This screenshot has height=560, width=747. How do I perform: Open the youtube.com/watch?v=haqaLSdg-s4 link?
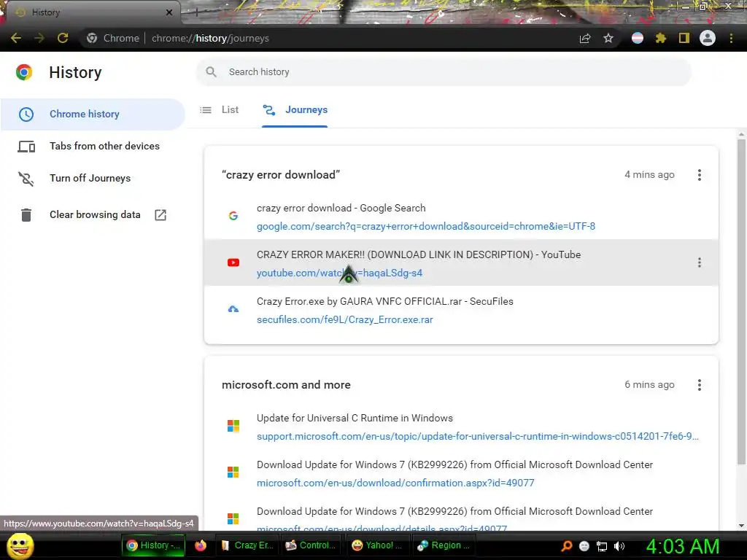pyautogui.click(x=340, y=273)
